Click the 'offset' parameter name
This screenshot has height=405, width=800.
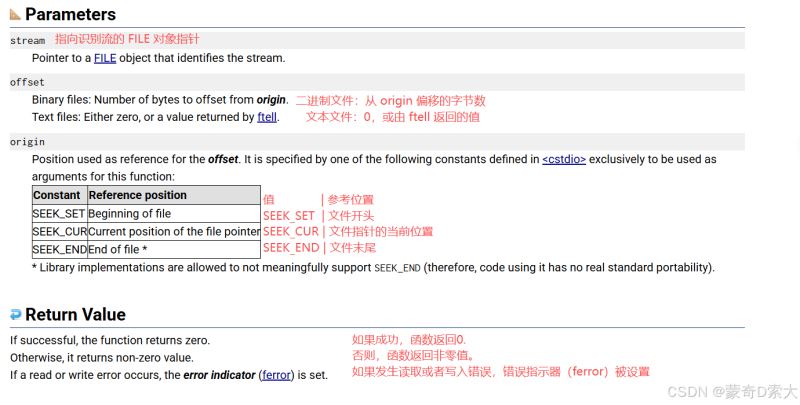click(x=27, y=82)
